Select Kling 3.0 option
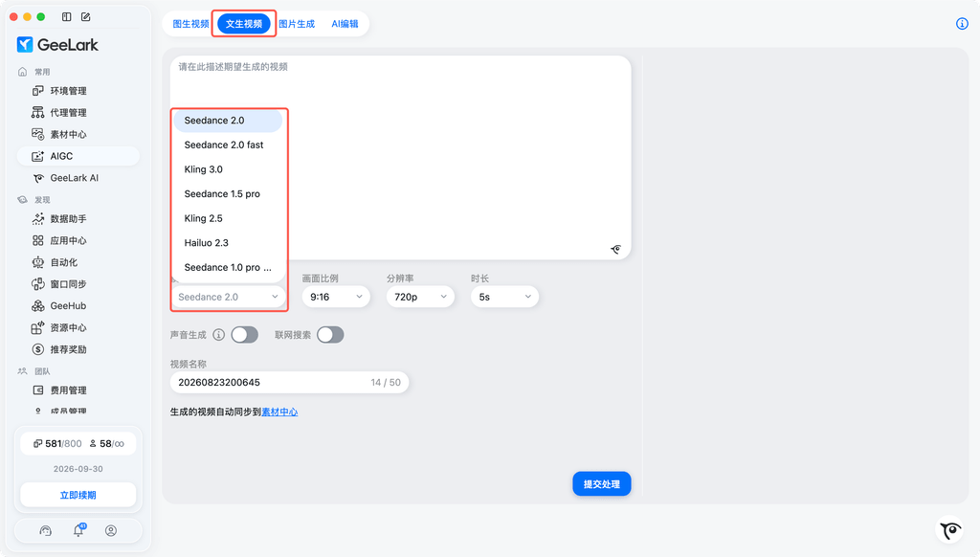The height and width of the screenshot is (557, 980). pyautogui.click(x=228, y=169)
